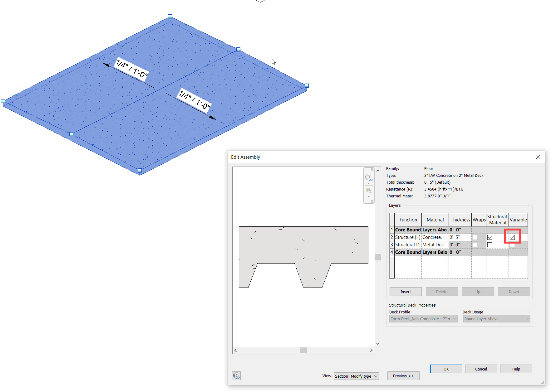Uncheck the Variable checkbox for the Concrete layer
The width and height of the screenshot is (556, 392).
pos(512,237)
